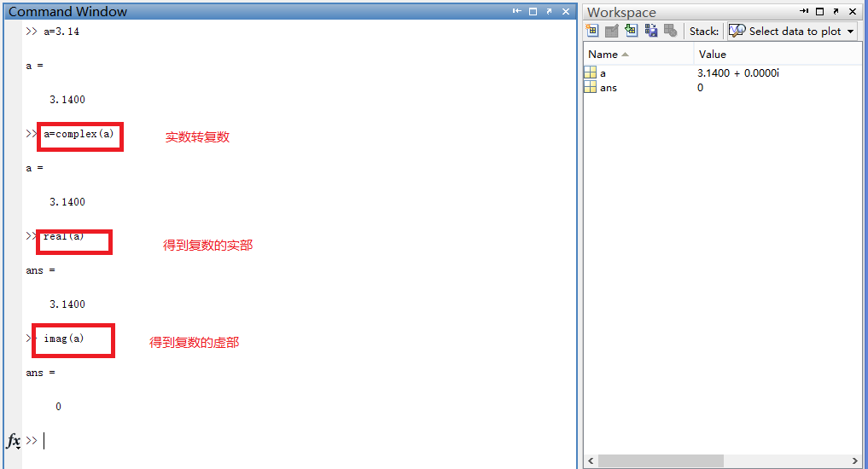868x469 pixels.
Task: Click the value 0 of ans in Workspace
Action: pos(700,88)
